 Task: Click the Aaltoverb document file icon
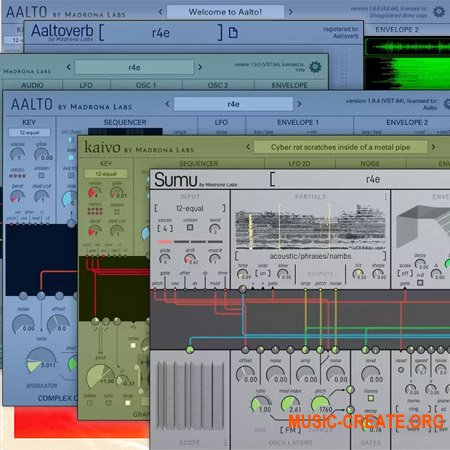[x=233, y=33]
